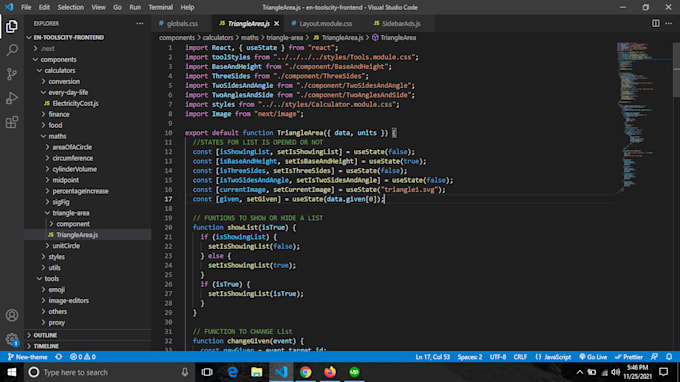
Task: Show hidden system tray icons
Action: [579, 372]
